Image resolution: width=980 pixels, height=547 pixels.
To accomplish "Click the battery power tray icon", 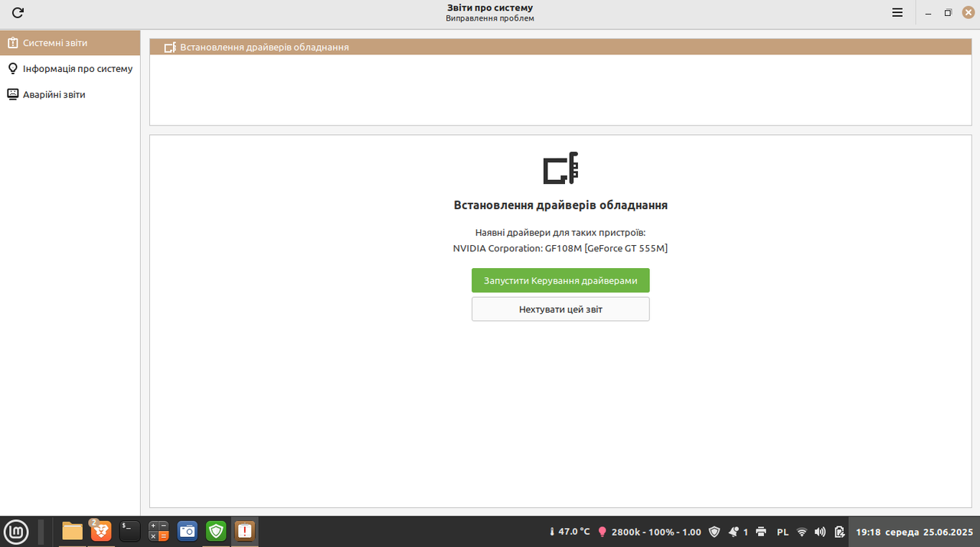I will [x=839, y=531].
